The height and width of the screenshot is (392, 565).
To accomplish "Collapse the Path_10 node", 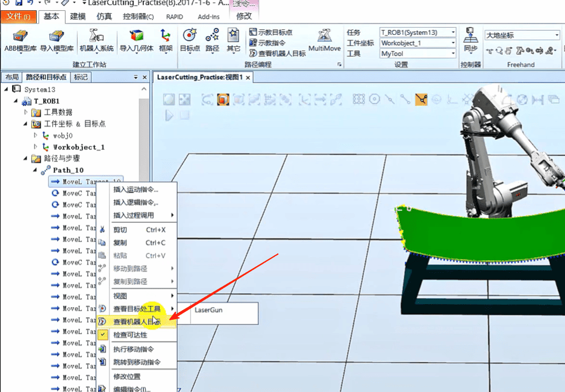I will [x=36, y=170].
